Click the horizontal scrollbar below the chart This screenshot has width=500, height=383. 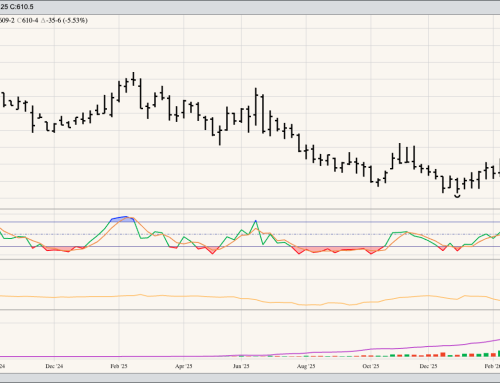(250, 378)
